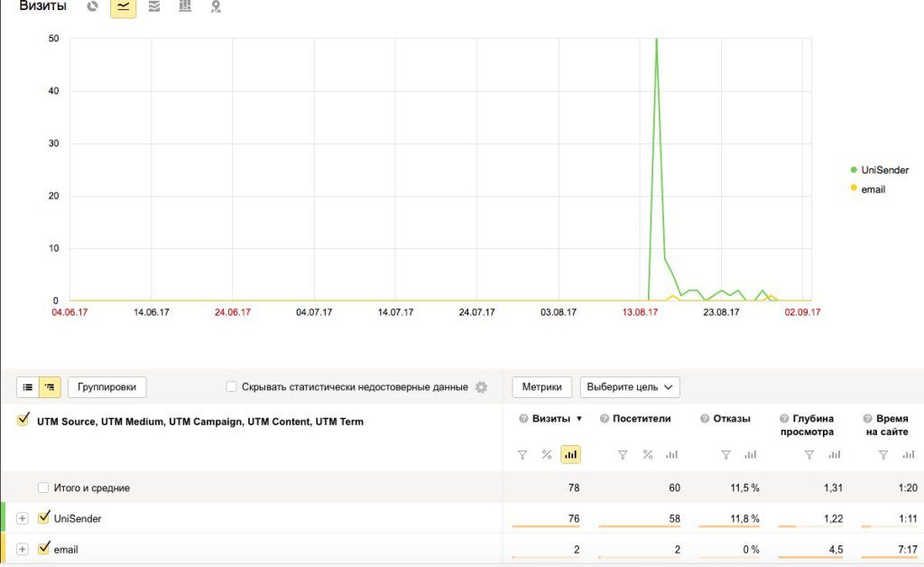
Task: Enable hiding statistically unreliable data
Action: click(x=233, y=387)
